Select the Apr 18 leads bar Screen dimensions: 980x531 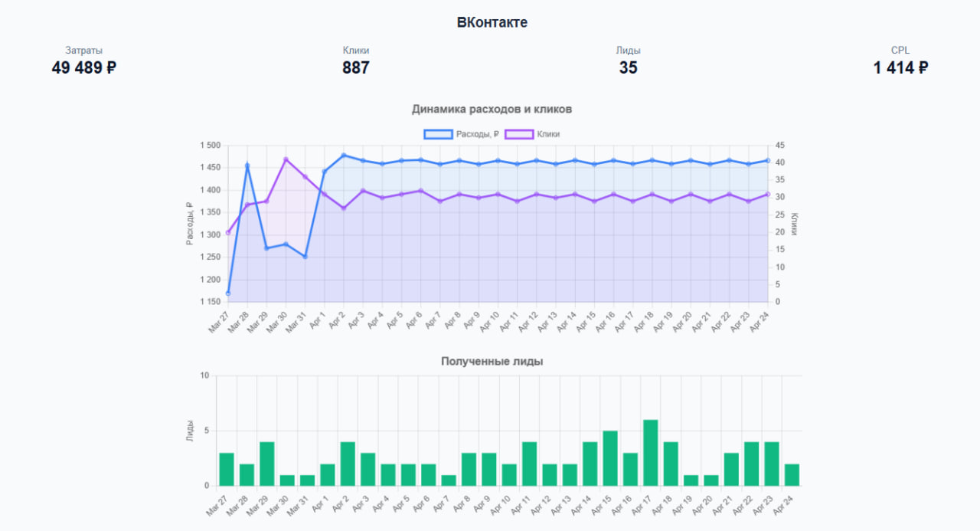(671, 464)
